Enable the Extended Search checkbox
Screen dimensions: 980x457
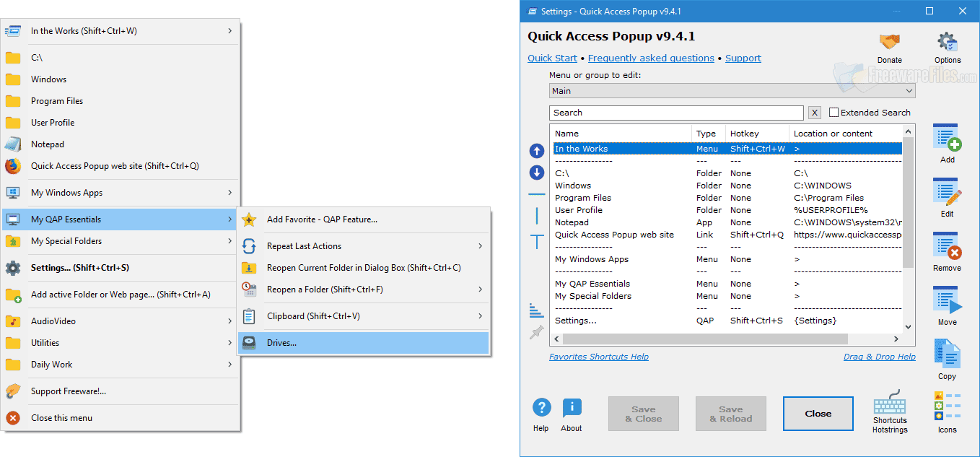click(x=834, y=112)
